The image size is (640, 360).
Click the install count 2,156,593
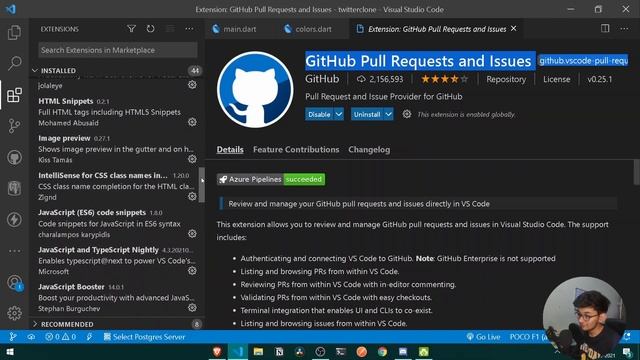click(380, 79)
